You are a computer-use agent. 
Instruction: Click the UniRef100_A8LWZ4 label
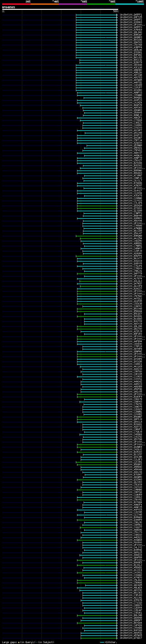[x=131, y=588]
